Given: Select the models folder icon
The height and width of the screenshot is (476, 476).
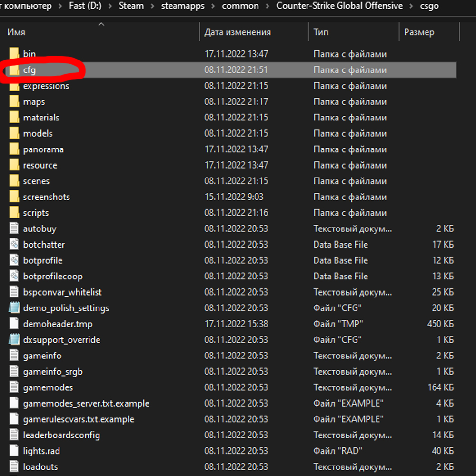Looking at the screenshot, I should pos(14,133).
